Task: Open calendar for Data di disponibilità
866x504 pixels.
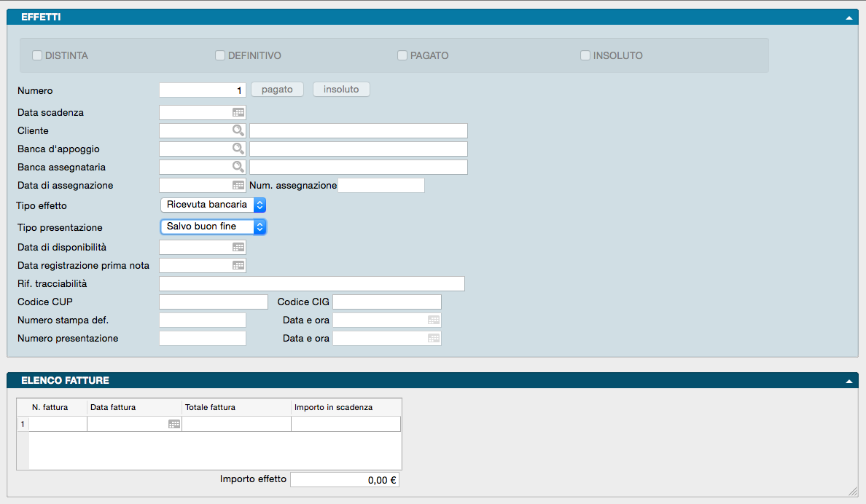Action: coord(238,248)
